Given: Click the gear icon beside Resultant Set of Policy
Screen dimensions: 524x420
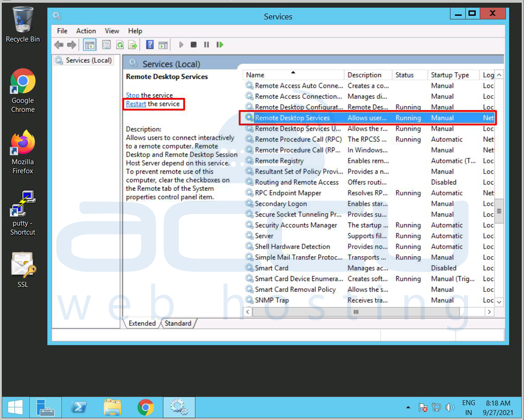Looking at the screenshot, I should click(x=249, y=171).
